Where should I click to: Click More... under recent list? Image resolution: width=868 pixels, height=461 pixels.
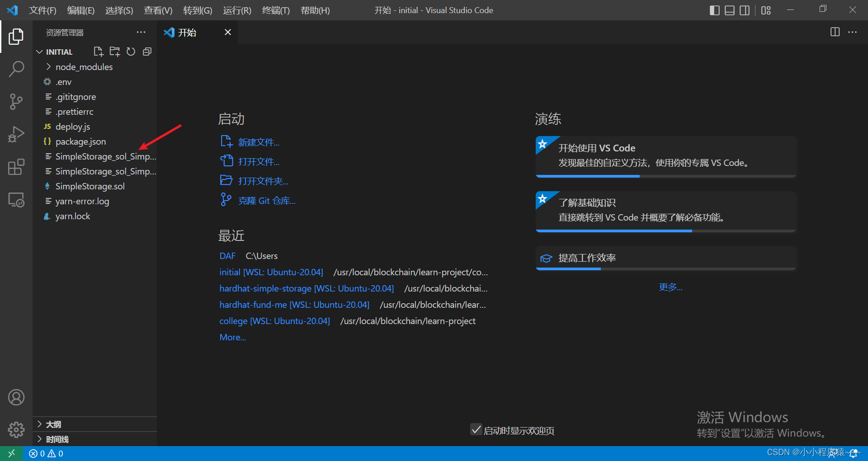coord(232,337)
